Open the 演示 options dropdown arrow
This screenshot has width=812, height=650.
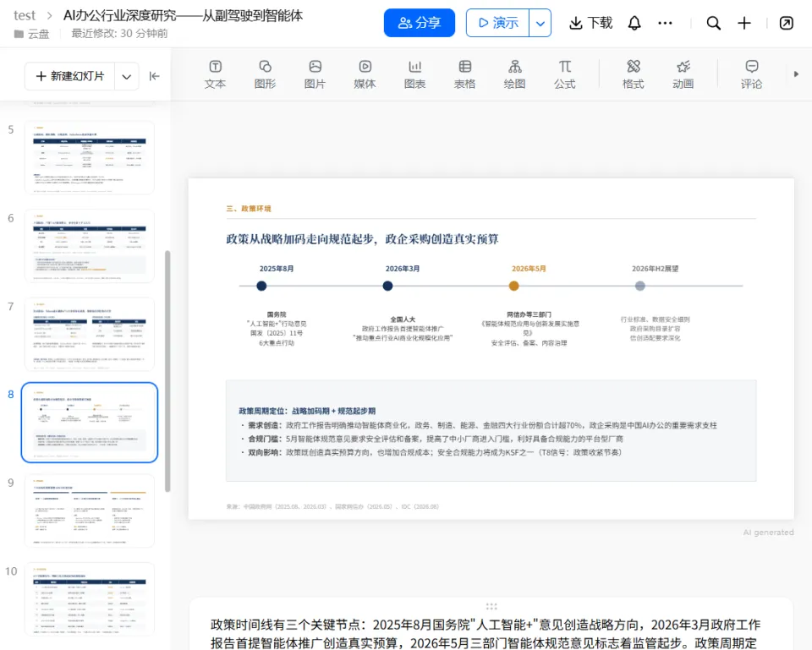tap(540, 23)
